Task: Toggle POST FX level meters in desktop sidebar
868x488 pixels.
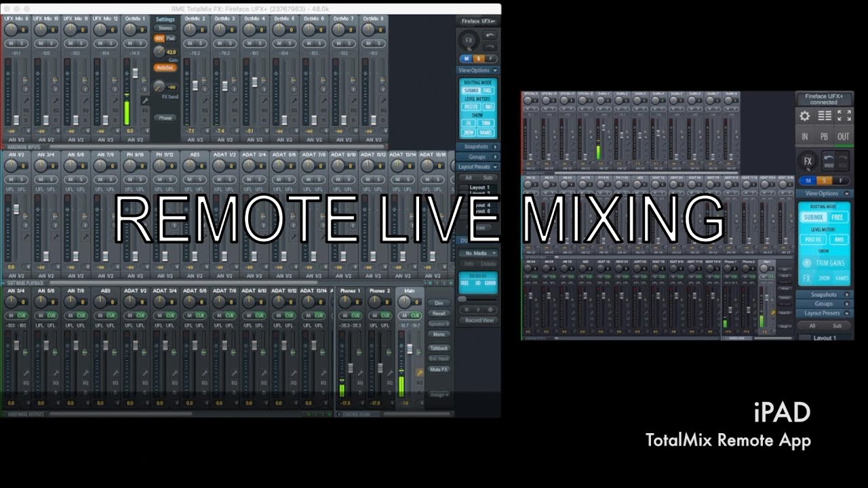Action: [471, 106]
